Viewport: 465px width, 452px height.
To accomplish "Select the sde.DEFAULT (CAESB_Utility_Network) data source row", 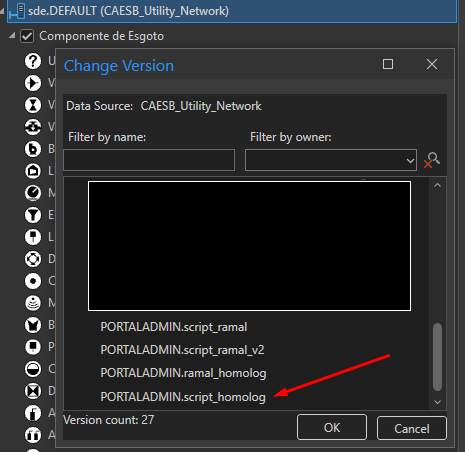I will (232, 11).
